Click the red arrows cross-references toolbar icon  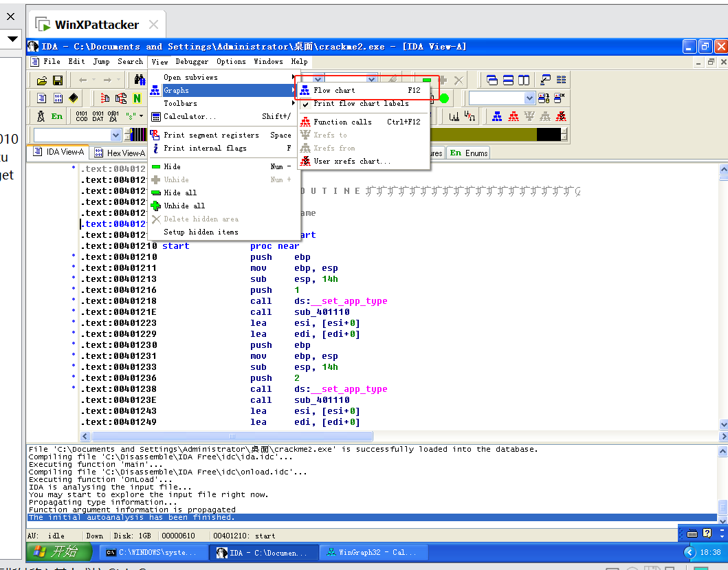(105, 98)
